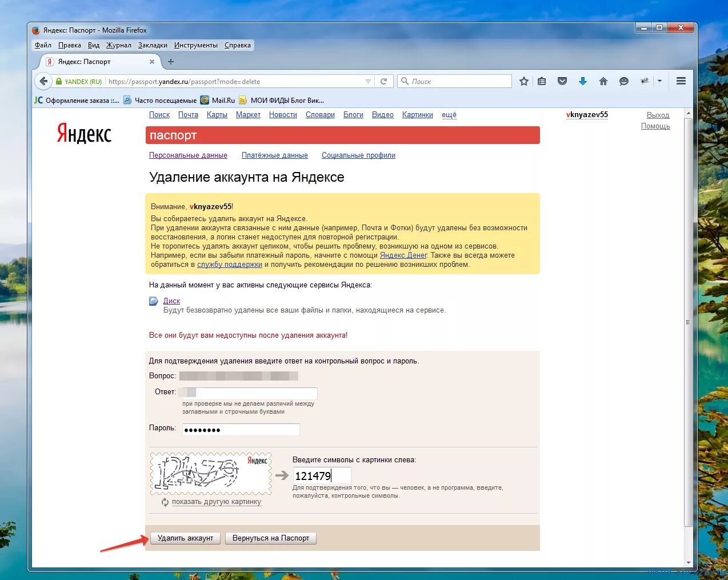Open the Поиск link
Screen dimensions: 728x580
point(159,115)
